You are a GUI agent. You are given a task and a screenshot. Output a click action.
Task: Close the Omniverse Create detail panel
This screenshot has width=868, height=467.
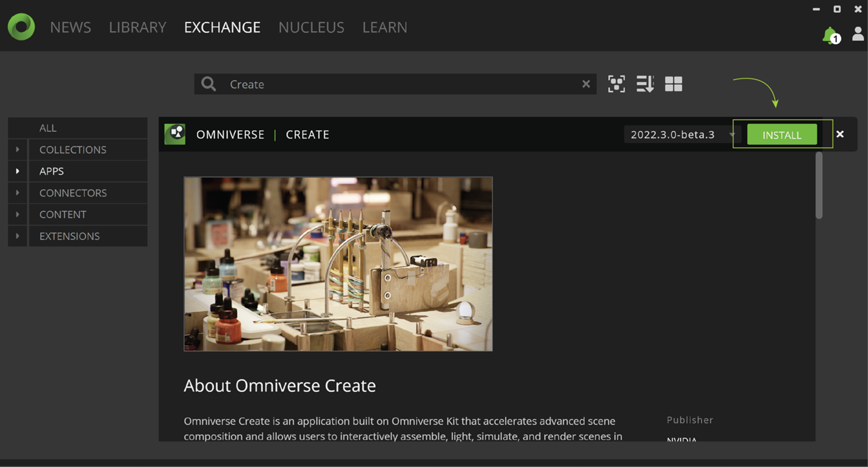(840, 134)
